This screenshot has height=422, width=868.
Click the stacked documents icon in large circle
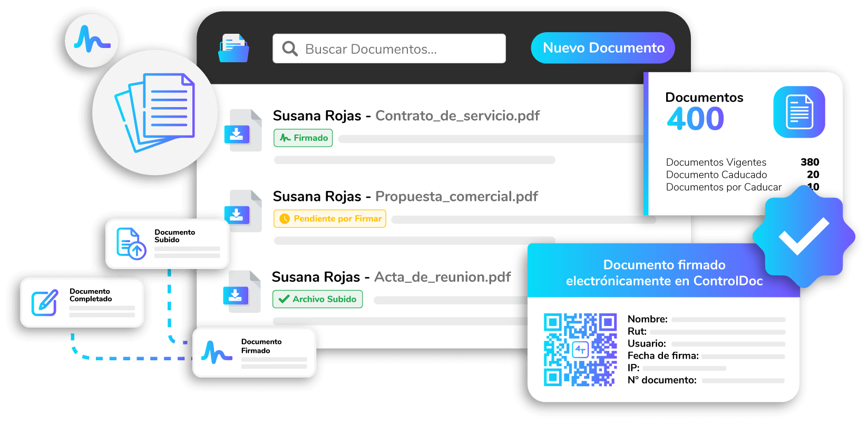pos(155,112)
